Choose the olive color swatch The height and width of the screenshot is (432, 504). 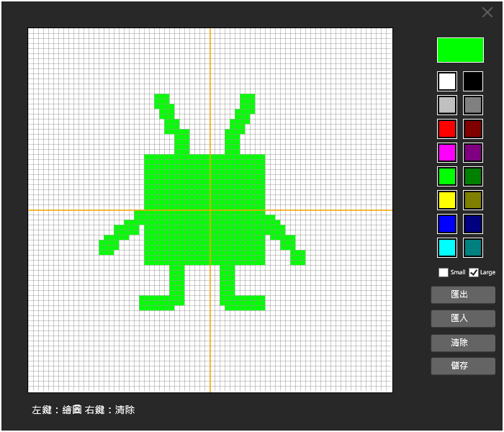[473, 200]
